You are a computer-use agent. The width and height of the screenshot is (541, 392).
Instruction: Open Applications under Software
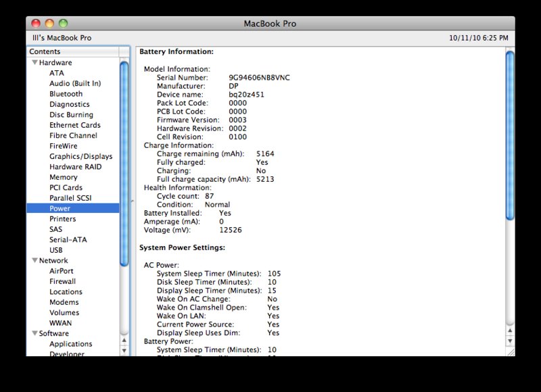pyautogui.click(x=70, y=344)
